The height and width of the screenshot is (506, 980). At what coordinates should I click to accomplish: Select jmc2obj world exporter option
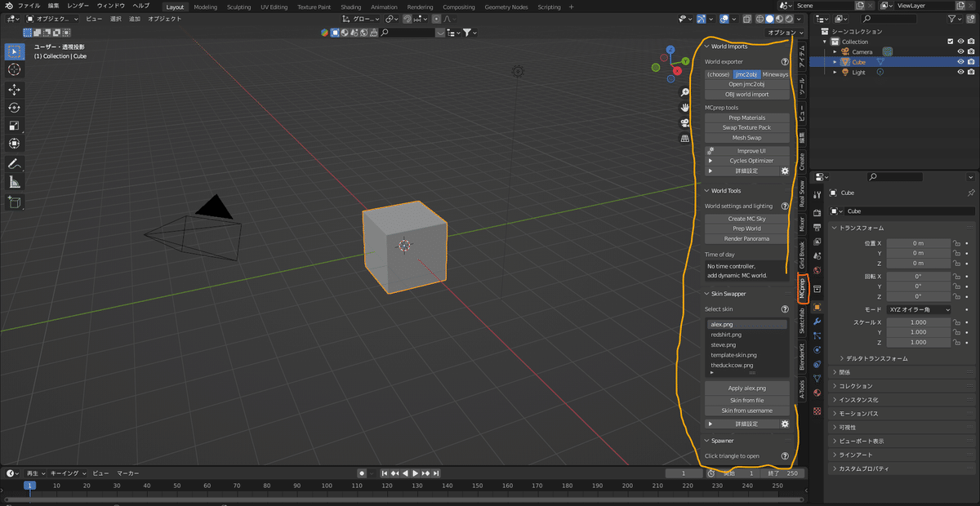[x=746, y=74]
